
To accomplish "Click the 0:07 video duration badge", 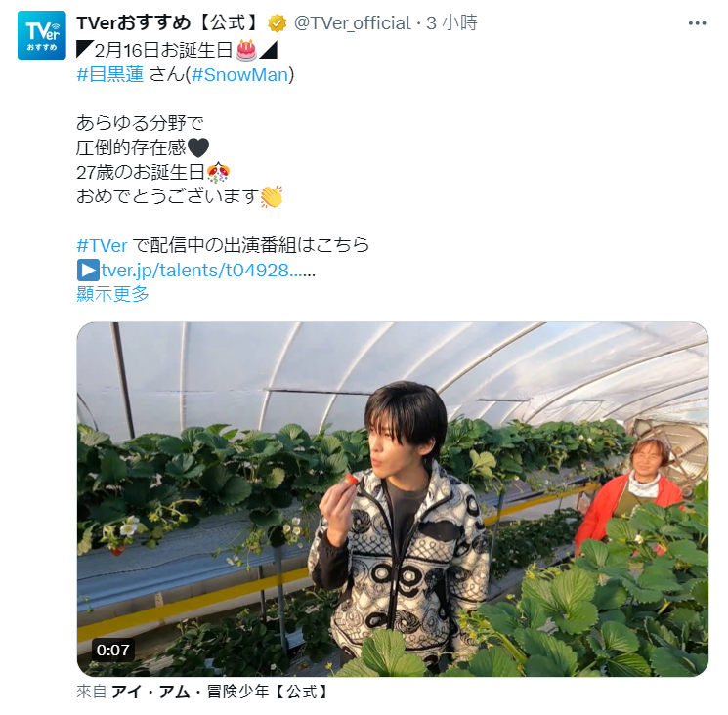I will click(112, 650).
